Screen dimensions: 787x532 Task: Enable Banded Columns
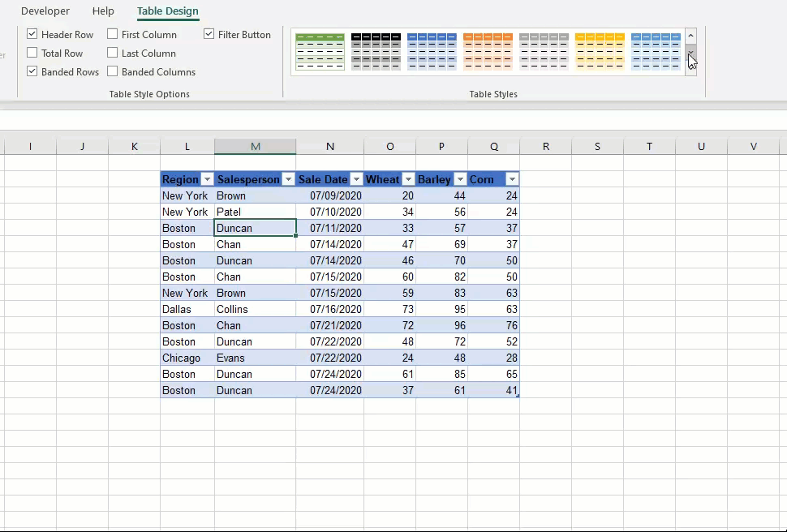coord(112,71)
